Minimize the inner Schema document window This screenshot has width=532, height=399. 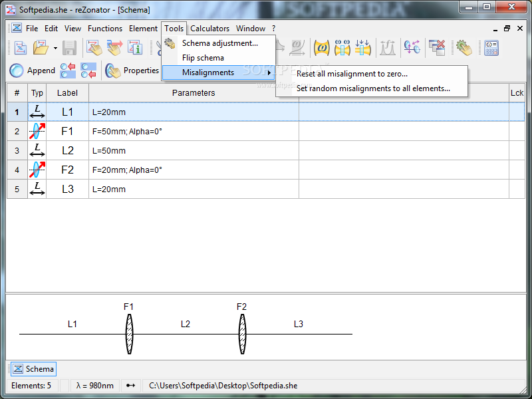coord(495,29)
